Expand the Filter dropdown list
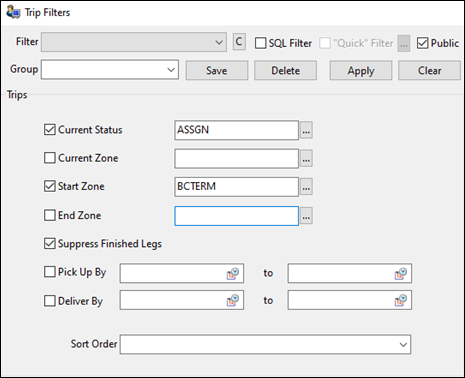465x378 pixels. click(x=219, y=42)
